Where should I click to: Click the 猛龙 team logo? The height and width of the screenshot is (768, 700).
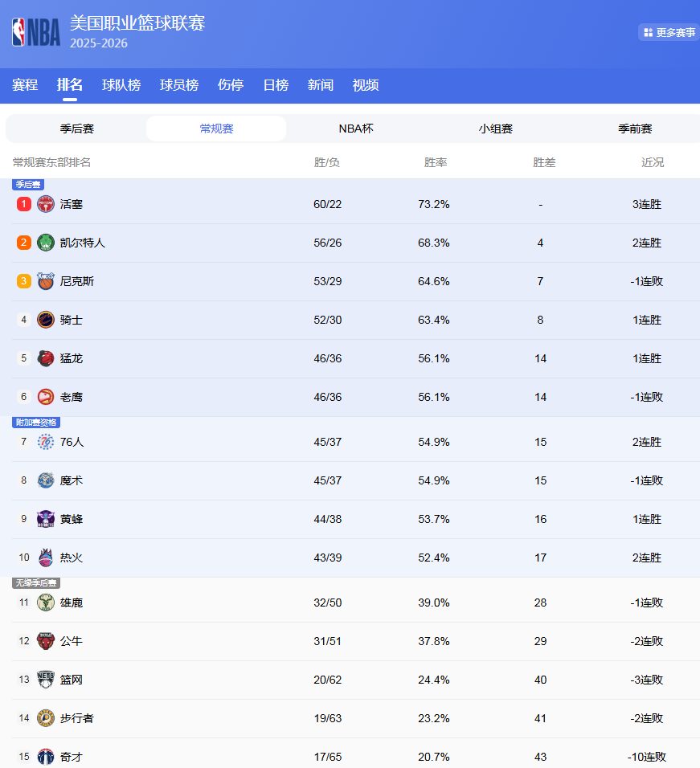tap(46, 358)
